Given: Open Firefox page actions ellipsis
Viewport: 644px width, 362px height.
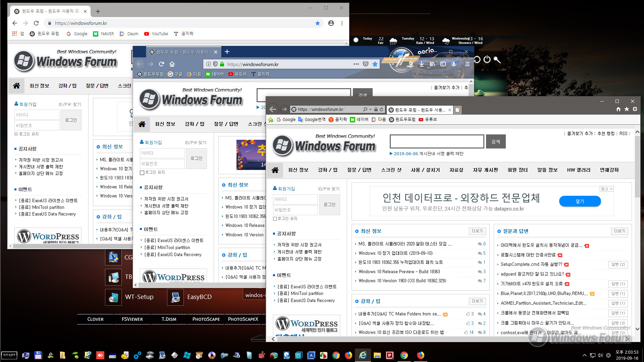Looking at the screenshot, I should [356, 64].
